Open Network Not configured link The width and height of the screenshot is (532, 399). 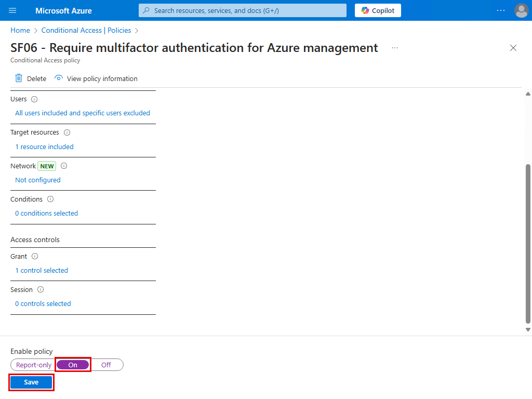tap(37, 180)
